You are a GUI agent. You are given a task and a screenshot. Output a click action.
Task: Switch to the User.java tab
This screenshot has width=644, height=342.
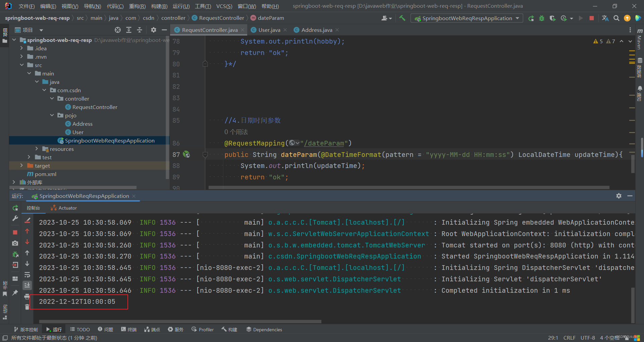[x=269, y=30]
